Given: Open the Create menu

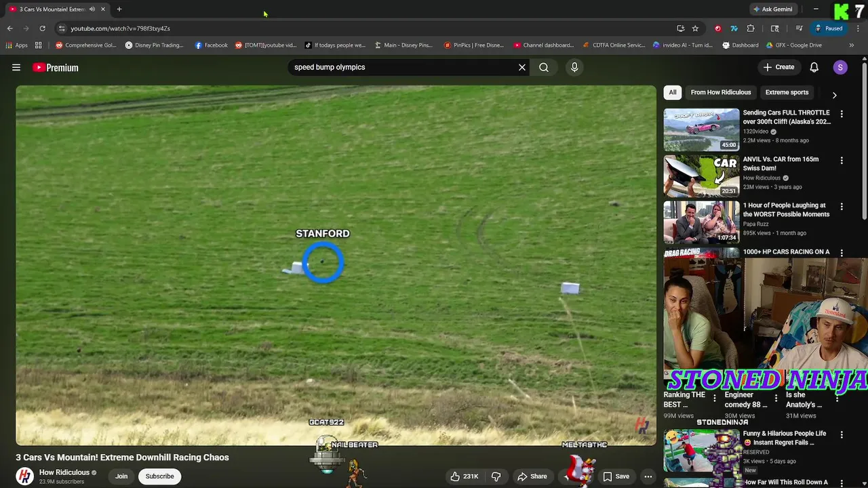Looking at the screenshot, I should coord(778,67).
